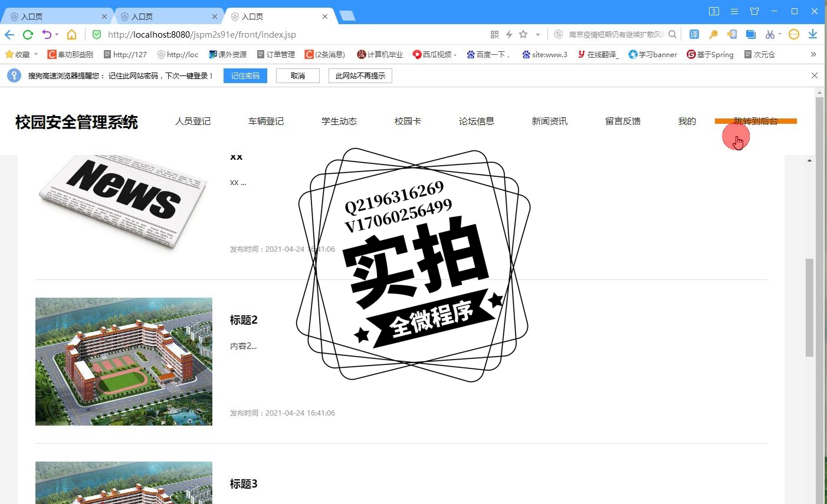
Task: Open 论坛信息 from the navigation
Action: (477, 121)
